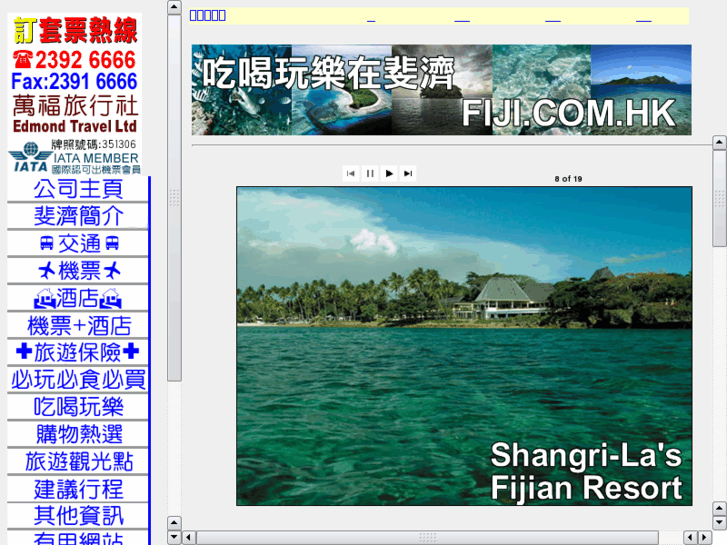This screenshot has height=545, width=727.
Task: Click the FIJI.COM.HK banner image
Action: click(441, 90)
